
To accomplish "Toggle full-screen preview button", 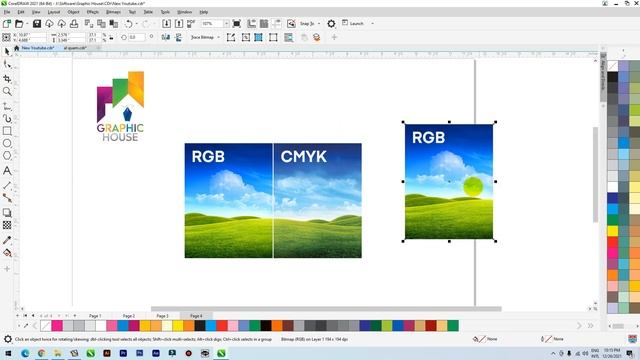I will coord(236,24).
